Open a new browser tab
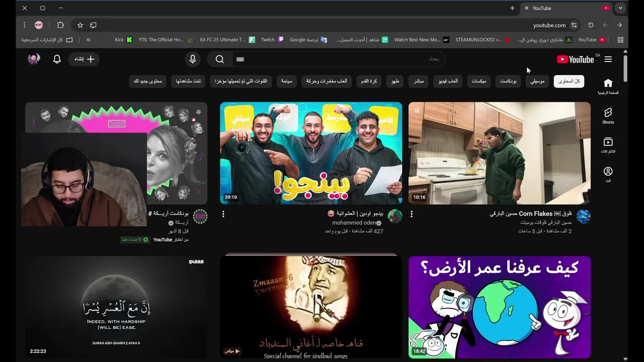Screen dimensions: 644x362 512,8
